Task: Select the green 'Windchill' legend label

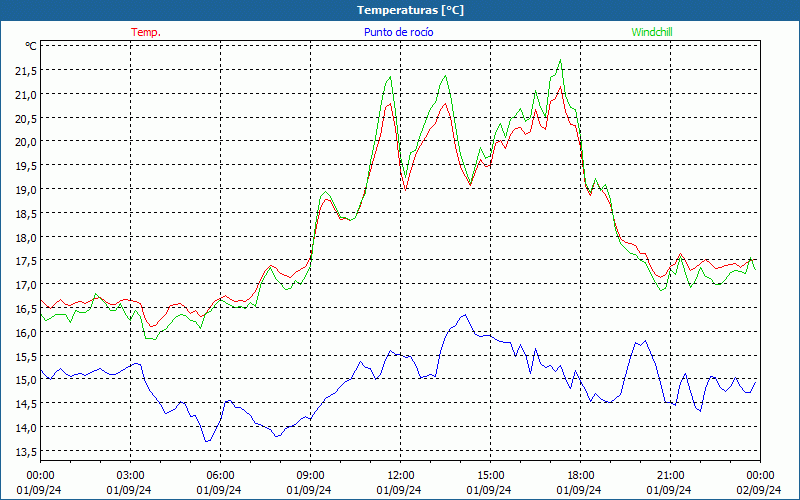Action: click(652, 32)
